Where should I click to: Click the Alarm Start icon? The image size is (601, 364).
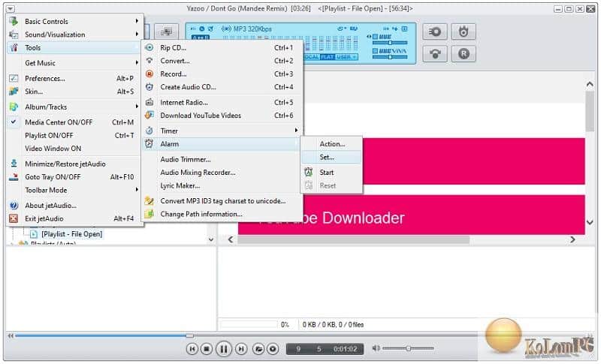(x=309, y=172)
